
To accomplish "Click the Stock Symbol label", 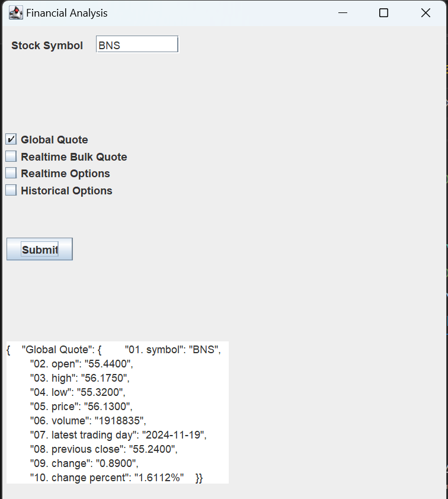I will [47, 45].
